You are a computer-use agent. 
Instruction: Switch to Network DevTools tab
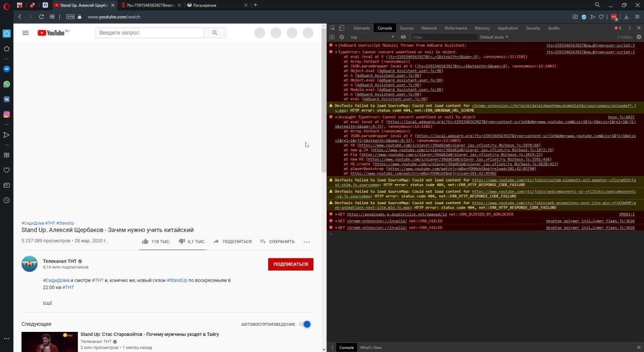429,28
